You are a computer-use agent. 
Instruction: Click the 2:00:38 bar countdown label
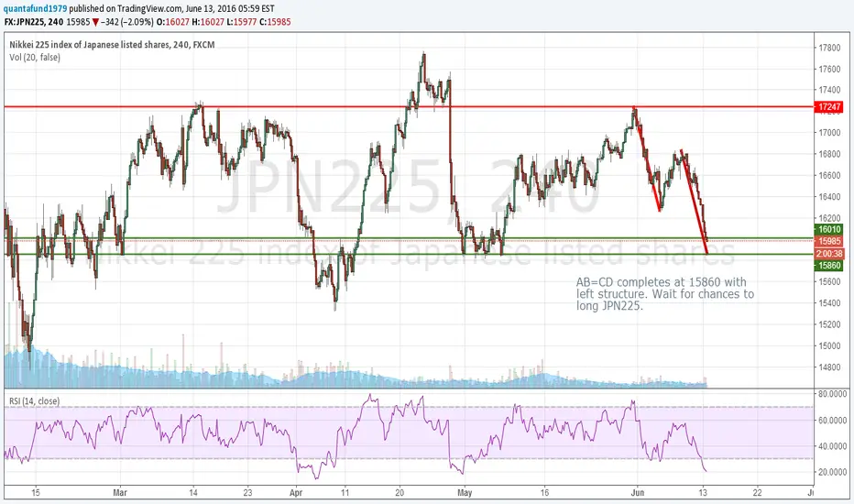[x=829, y=253]
